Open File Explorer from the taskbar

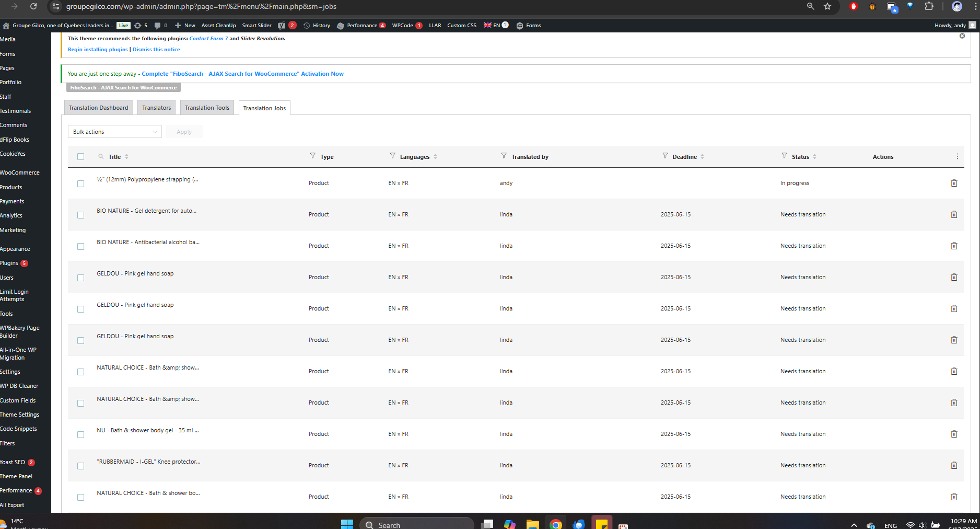532,524
